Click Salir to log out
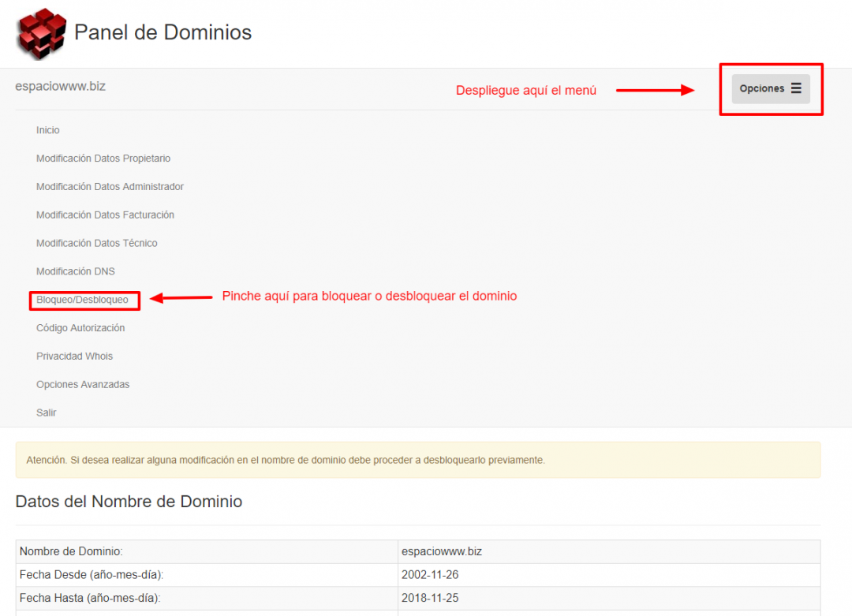Image resolution: width=852 pixels, height=616 pixels. 47,413
